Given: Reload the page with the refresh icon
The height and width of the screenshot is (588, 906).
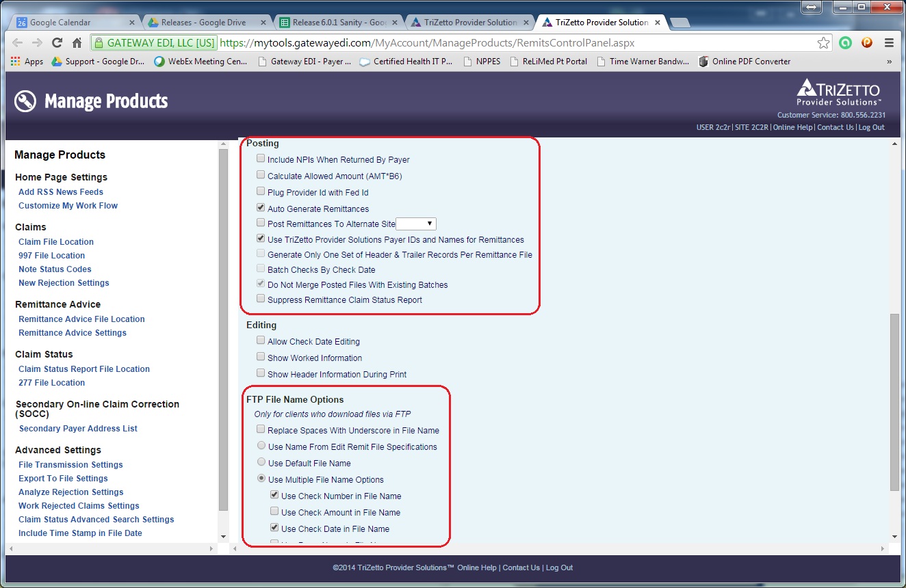Looking at the screenshot, I should [x=57, y=42].
